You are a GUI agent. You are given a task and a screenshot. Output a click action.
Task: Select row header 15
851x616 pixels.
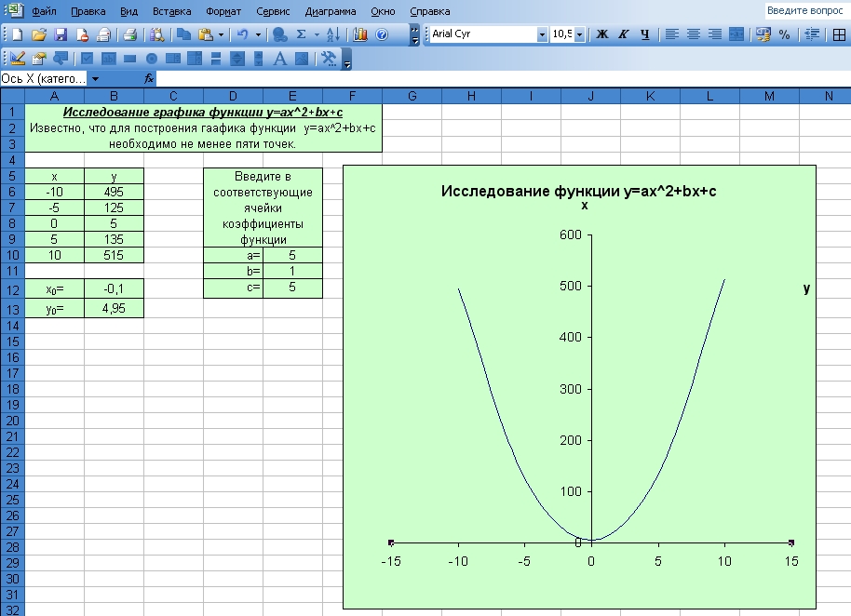[12, 341]
